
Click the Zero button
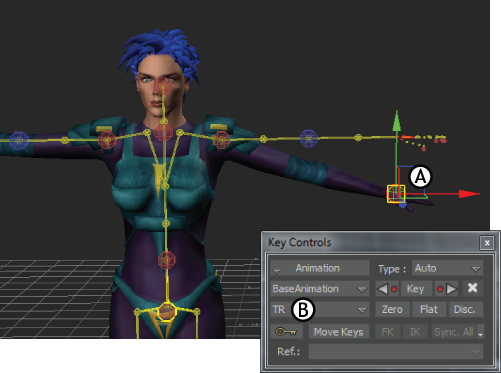tap(392, 309)
